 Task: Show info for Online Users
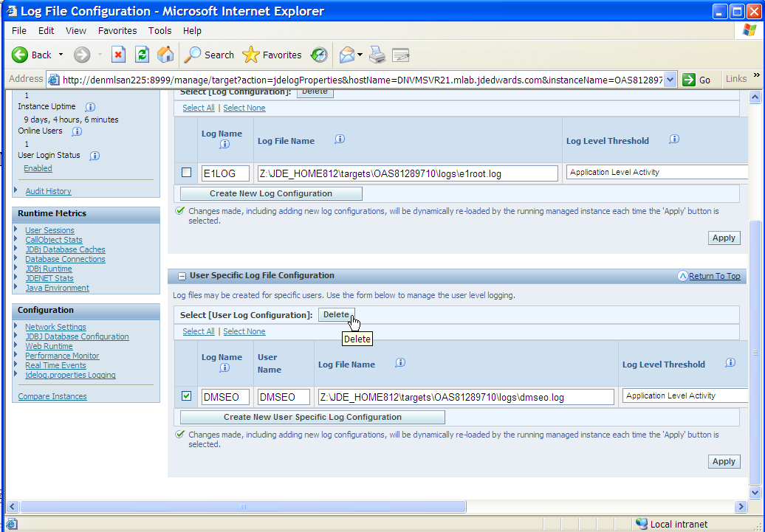(77, 131)
